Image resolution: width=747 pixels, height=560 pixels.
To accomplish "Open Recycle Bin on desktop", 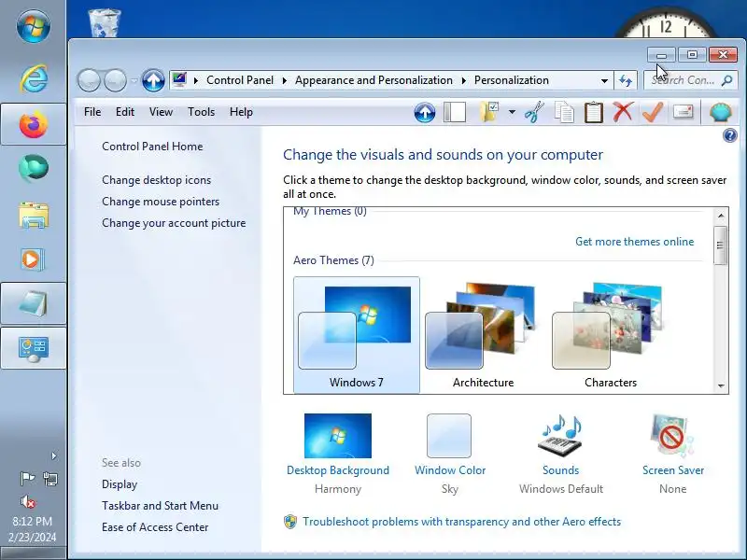I will pos(105,22).
